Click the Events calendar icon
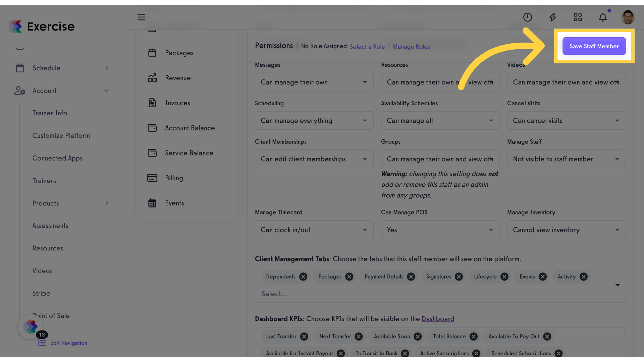This screenshot has height=362, width=644. pyautogui.click(x=152, y=203)
